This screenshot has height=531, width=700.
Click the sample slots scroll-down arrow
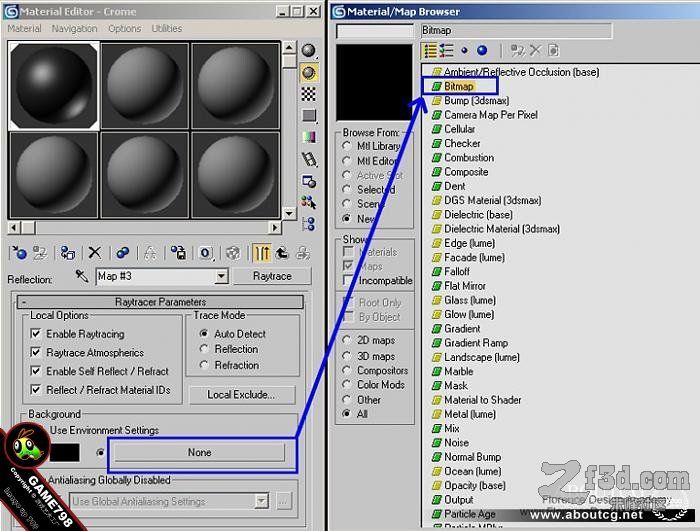pos(289,213)
